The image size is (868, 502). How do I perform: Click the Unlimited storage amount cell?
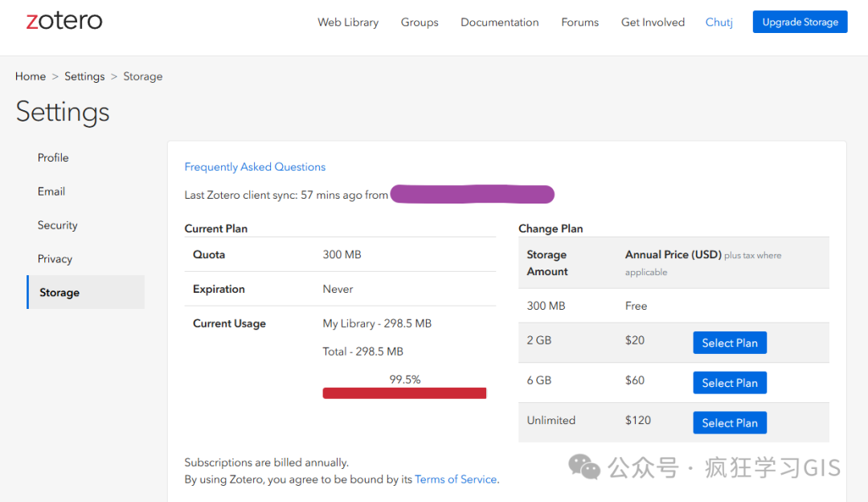tap(551, 420)
